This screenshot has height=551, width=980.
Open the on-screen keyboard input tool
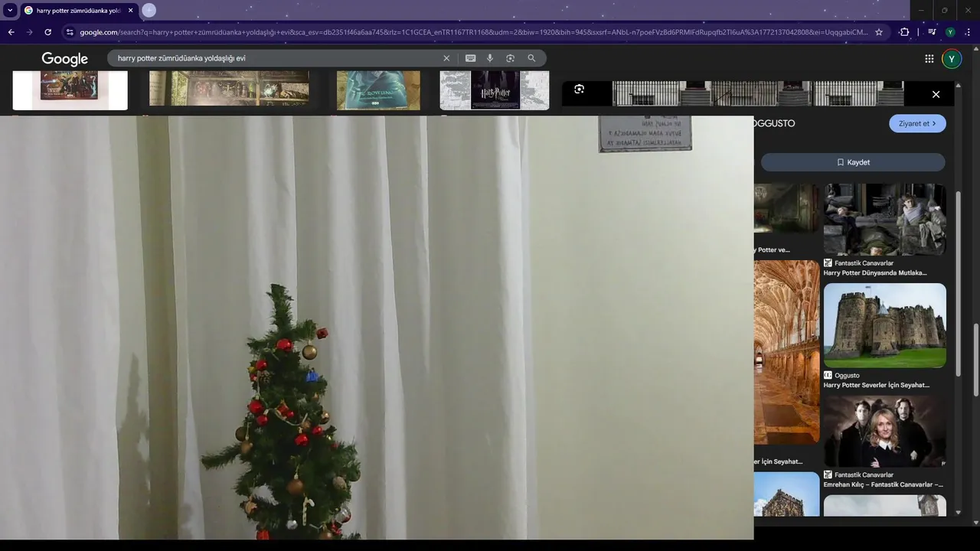[x=470, y=58]
